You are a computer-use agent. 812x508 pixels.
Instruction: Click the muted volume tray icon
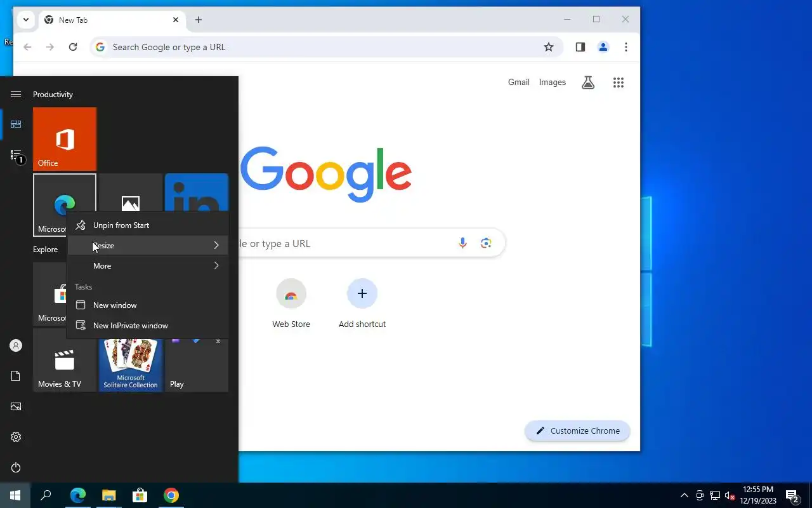pyautogui.click(x=730, y=495)
